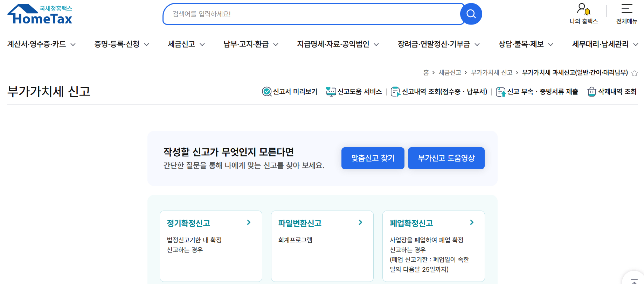Click the 나의 홈택스 label
Viewport: 644px width, 284px height.
[x=583, y=21]
